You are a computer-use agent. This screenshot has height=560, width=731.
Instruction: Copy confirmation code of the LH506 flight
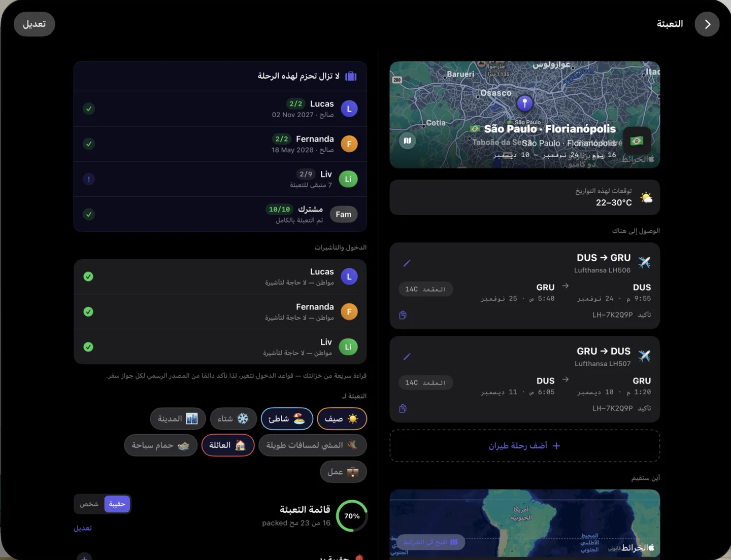pyautogui.click(x=403, y=315)
